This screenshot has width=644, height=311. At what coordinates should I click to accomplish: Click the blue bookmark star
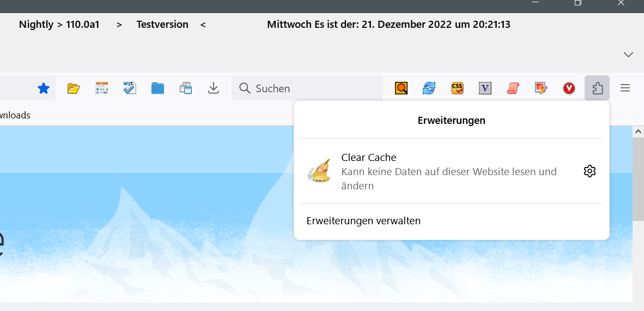[44, 88]
